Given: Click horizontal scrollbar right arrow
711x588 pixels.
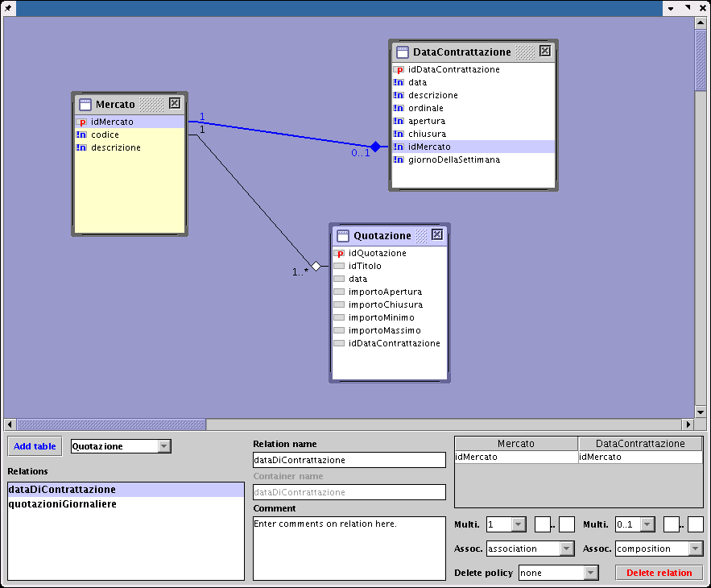Looking at the screenshot, I should pos(688,424).
